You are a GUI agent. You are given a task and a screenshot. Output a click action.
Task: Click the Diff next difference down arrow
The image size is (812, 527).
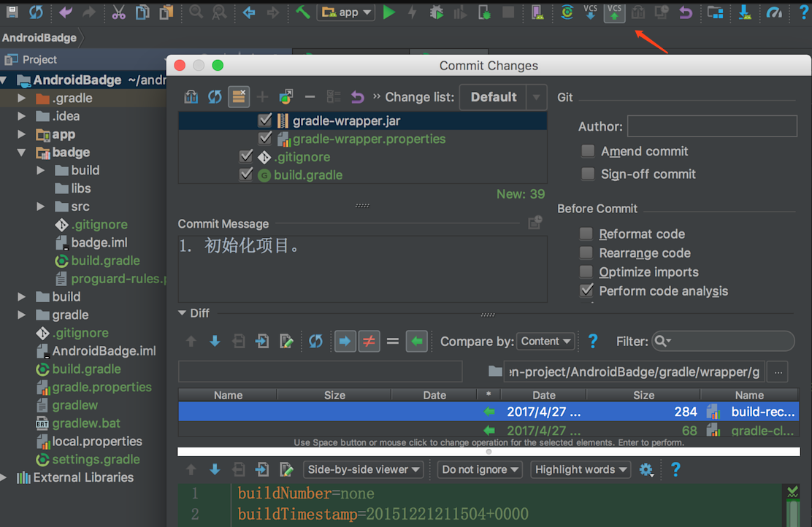215,341
